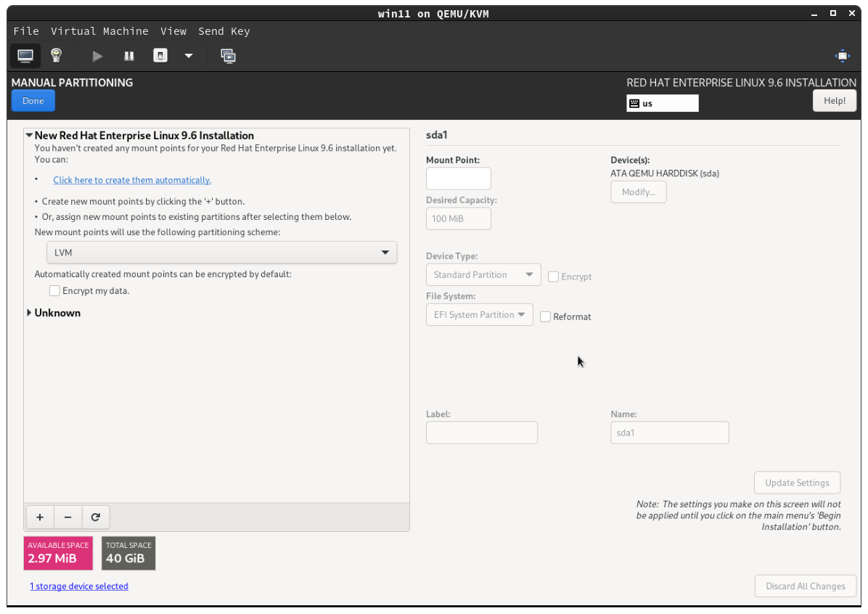
Task: Toggle the Encrypt checkbox for sda1
Action: coord(553,277)
